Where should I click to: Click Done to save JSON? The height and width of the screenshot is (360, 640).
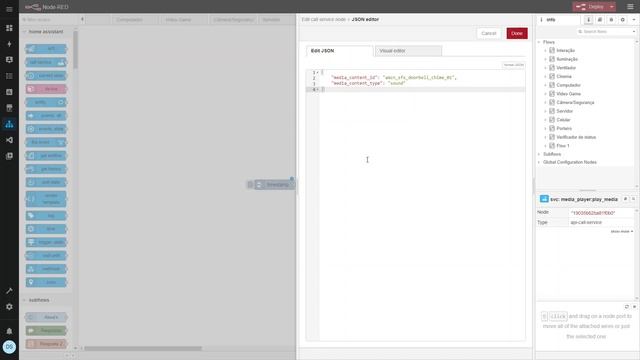pos(517,33)
